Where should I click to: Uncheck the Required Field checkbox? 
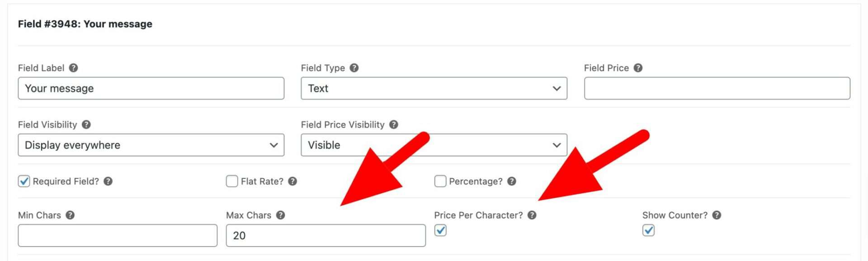[24, 181]
